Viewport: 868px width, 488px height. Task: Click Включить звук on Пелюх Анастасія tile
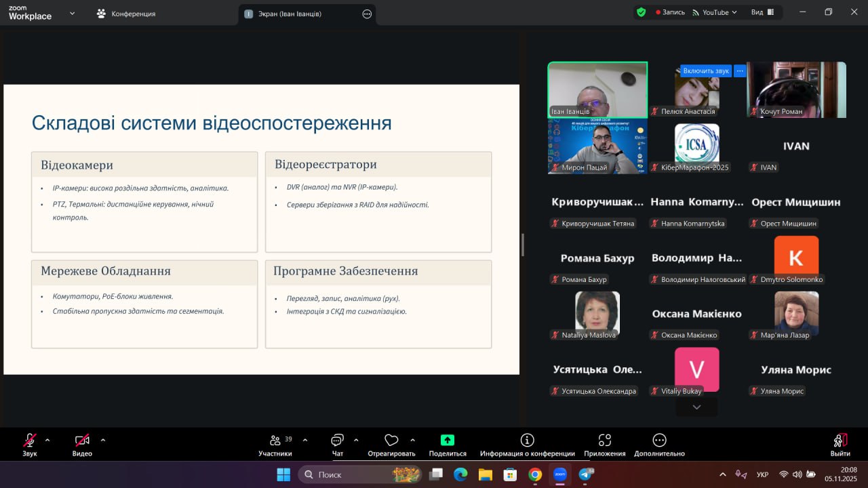point(705,70)
